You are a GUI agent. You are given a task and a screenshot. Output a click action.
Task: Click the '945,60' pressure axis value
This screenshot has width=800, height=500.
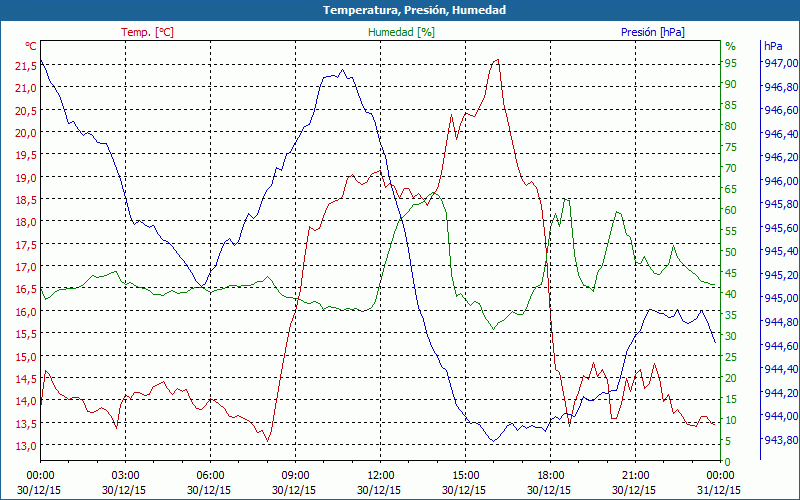point(780,228)
